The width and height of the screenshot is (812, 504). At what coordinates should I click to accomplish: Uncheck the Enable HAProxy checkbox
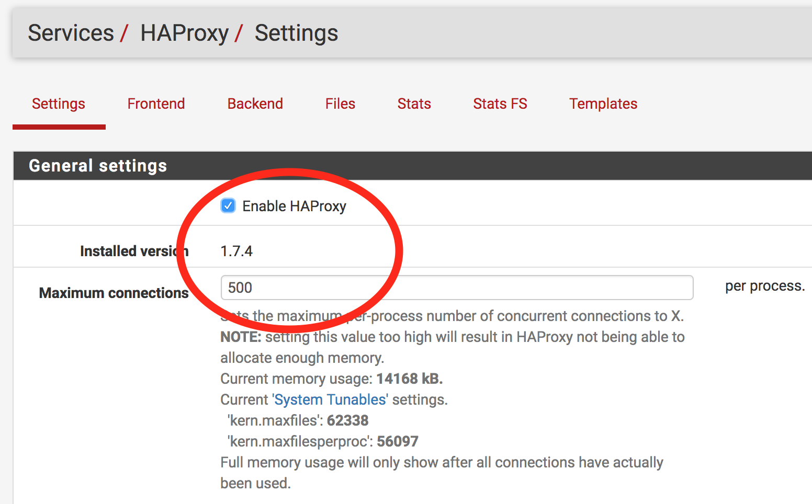tap(228, 206)
